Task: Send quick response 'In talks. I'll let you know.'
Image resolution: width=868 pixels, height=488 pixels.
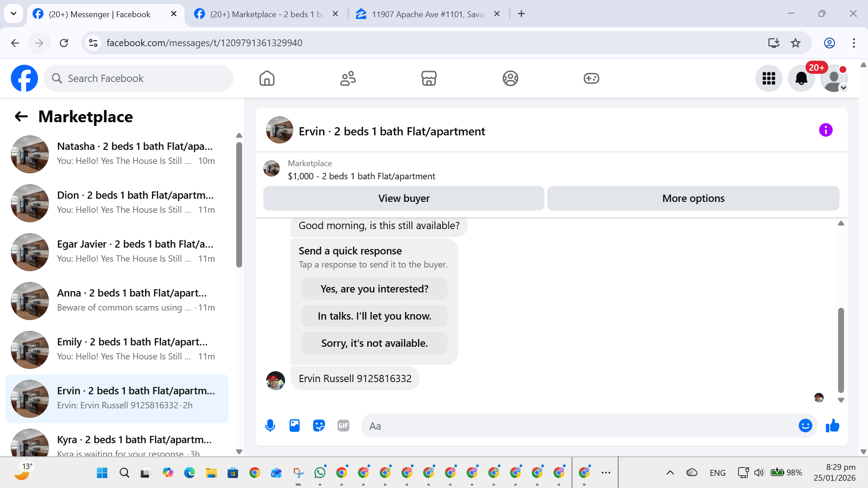Action: 374,316
